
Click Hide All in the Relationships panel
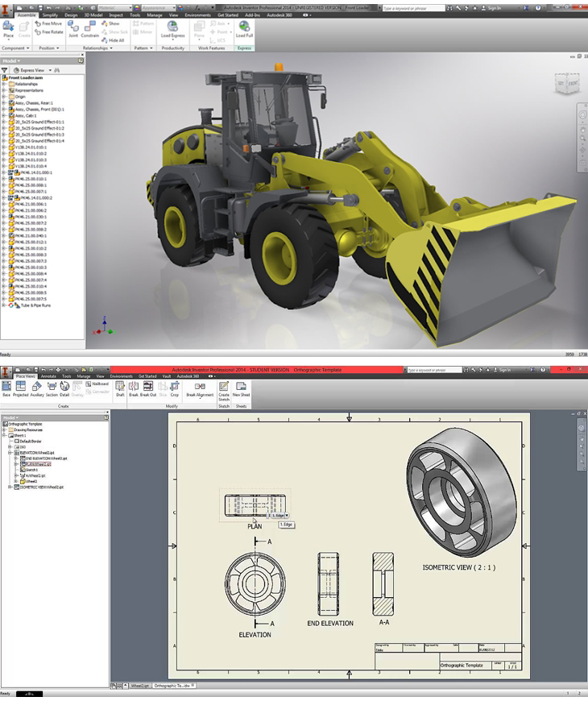113,40
